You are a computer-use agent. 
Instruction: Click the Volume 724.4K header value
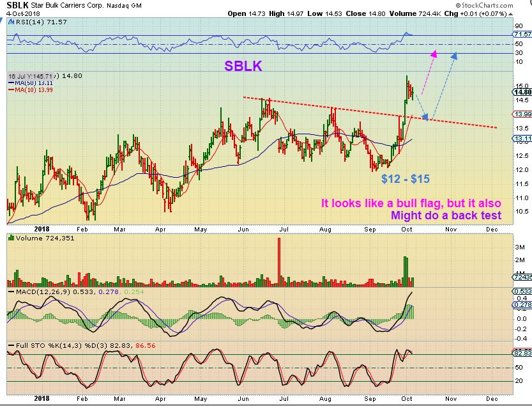415,13
